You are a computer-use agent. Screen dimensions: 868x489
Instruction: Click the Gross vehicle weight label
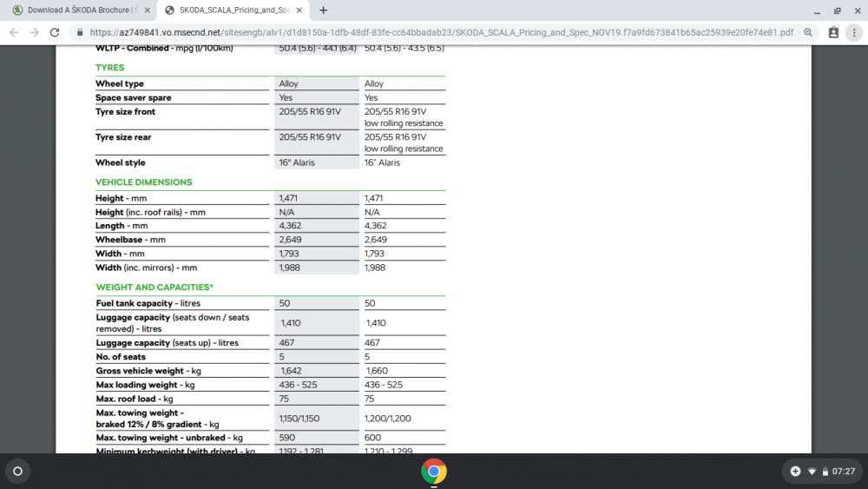point(148,371)
